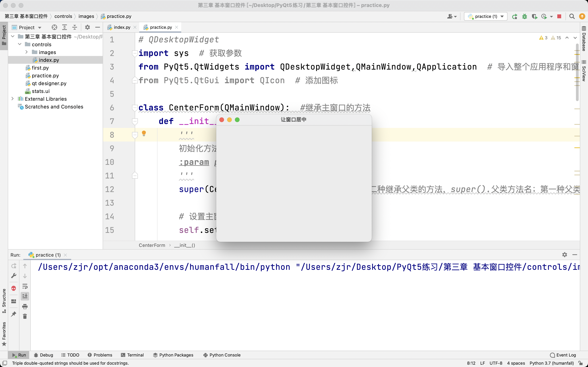Image resolution: width=588 pixels, height=367 pixels.
Task: Open the Debug tool window tab
Action: tap(43, 355)
